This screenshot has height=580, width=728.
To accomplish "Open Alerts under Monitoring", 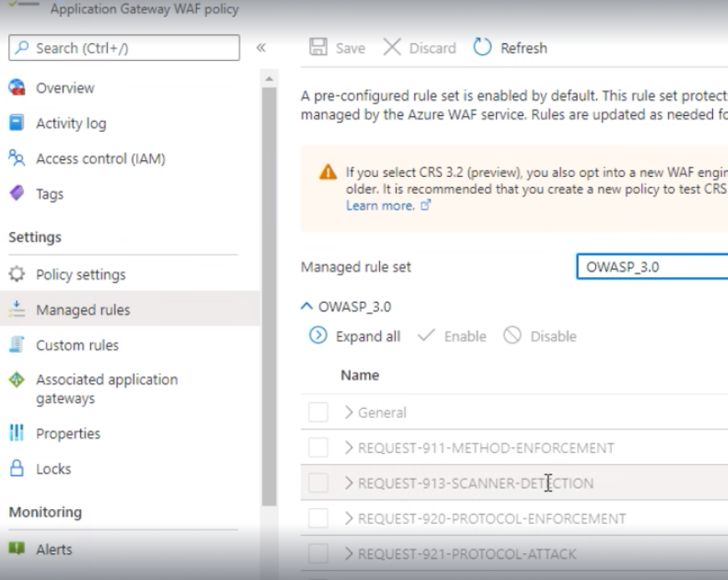I will click(x=54, y=549).
